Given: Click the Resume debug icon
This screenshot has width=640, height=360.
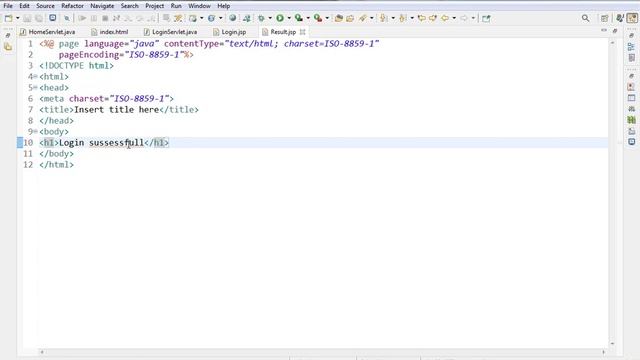Looking at the screenshot, I should click(x=82, y=18).
